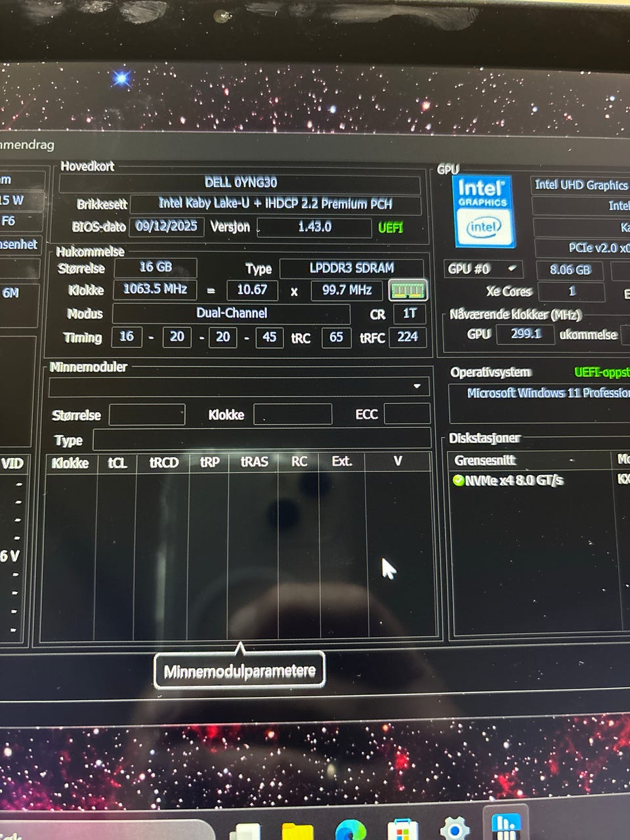
Task: Click the GPU memory value 8.06 GB
Action: point(570,270)
